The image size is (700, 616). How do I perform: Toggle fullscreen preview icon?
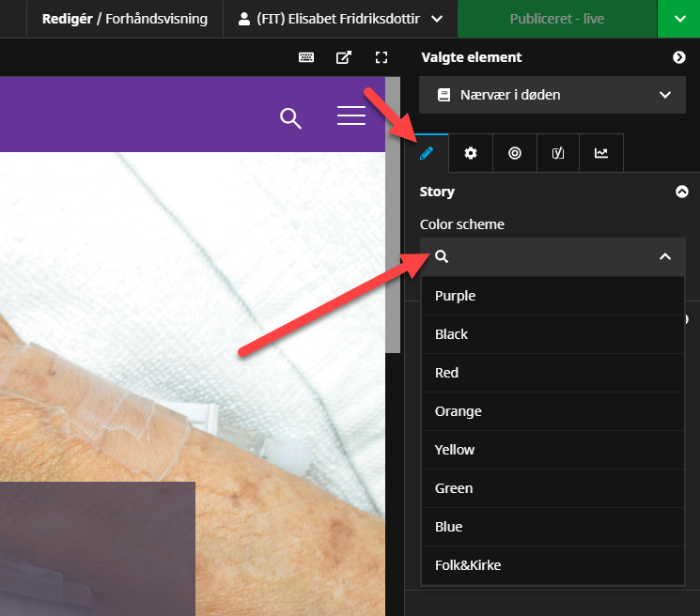coord(381,57)
